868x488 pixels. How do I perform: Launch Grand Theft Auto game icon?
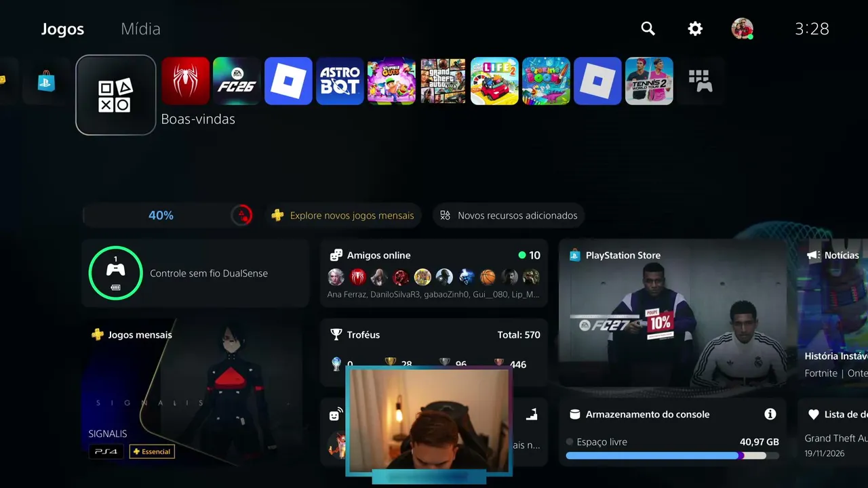[443, 81]
